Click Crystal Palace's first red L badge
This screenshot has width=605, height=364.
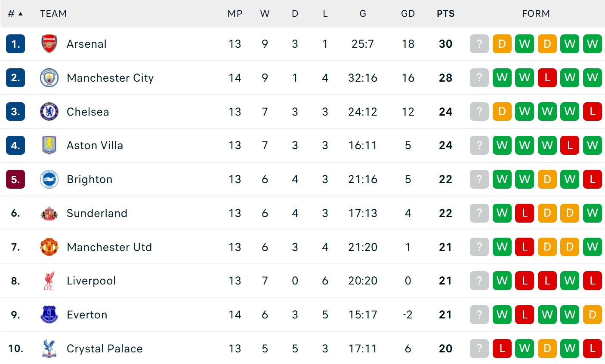pos(502,349)
